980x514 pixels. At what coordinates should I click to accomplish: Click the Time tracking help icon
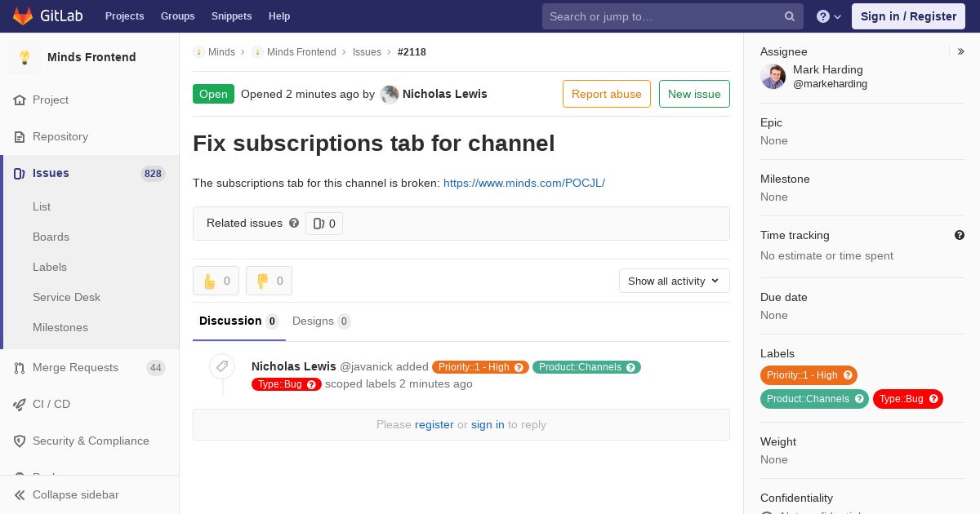960,235
